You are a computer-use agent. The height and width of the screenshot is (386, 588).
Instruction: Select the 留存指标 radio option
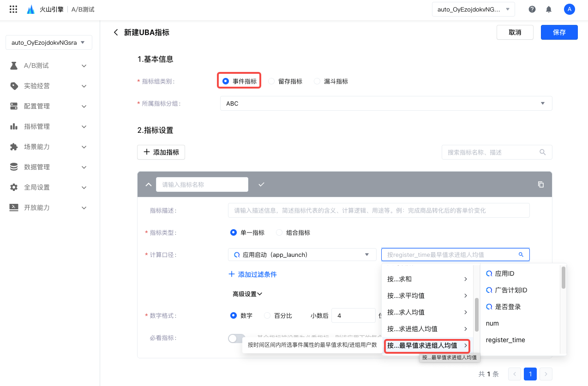click(x=272, y=81)
